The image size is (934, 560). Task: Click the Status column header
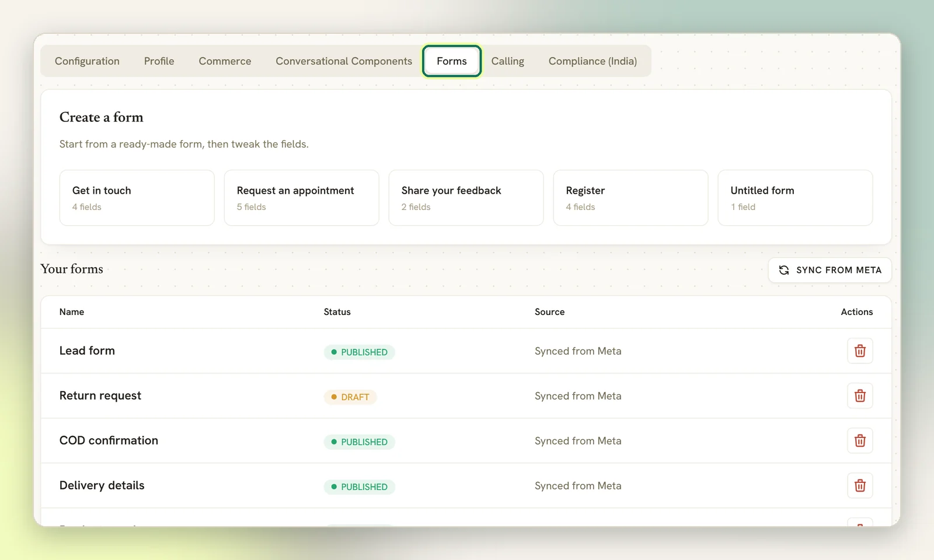[337, 312]
